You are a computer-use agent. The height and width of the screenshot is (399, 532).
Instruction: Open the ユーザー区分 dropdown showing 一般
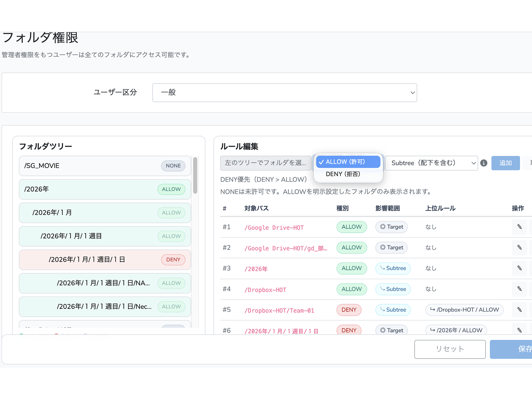point(285,92)
